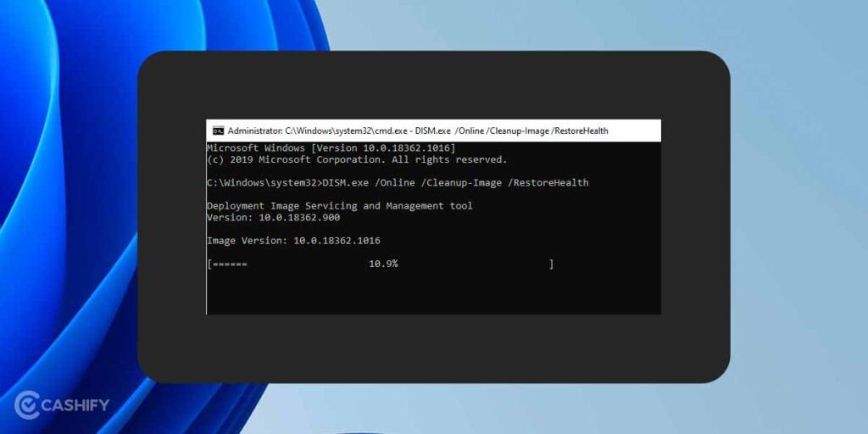Click the "(c) 2019 Microsoft Corporation" copyright line

coord(357,160)
